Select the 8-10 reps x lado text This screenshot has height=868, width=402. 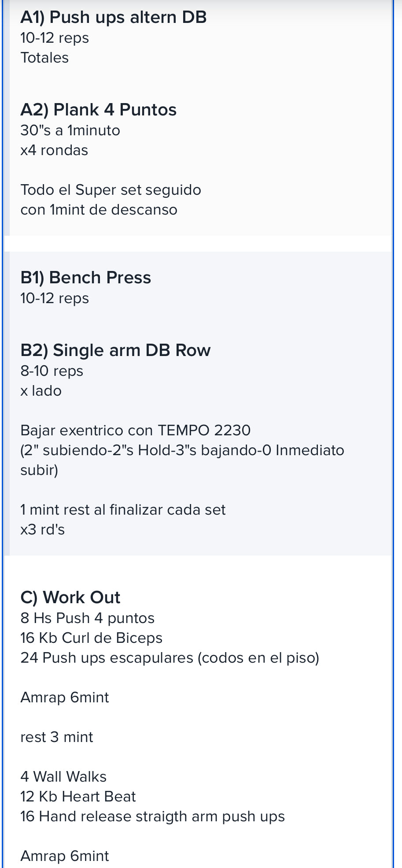(x=52, y=381)
